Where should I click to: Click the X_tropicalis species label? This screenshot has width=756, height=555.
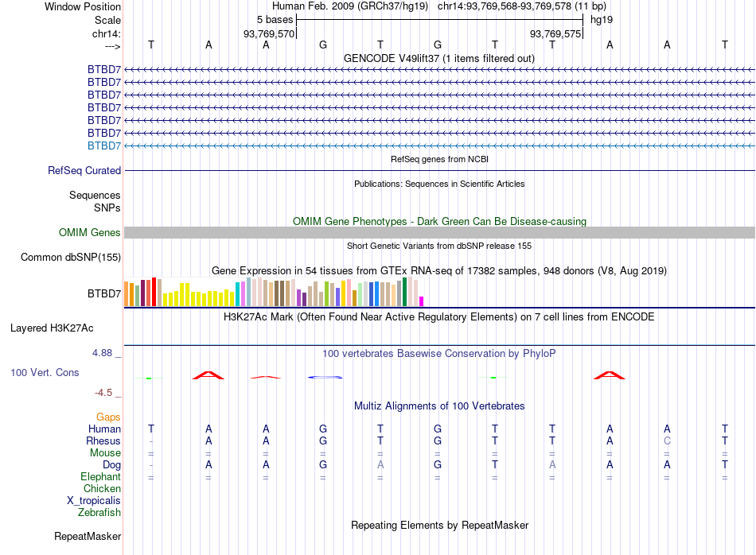(x=94, y=501)
